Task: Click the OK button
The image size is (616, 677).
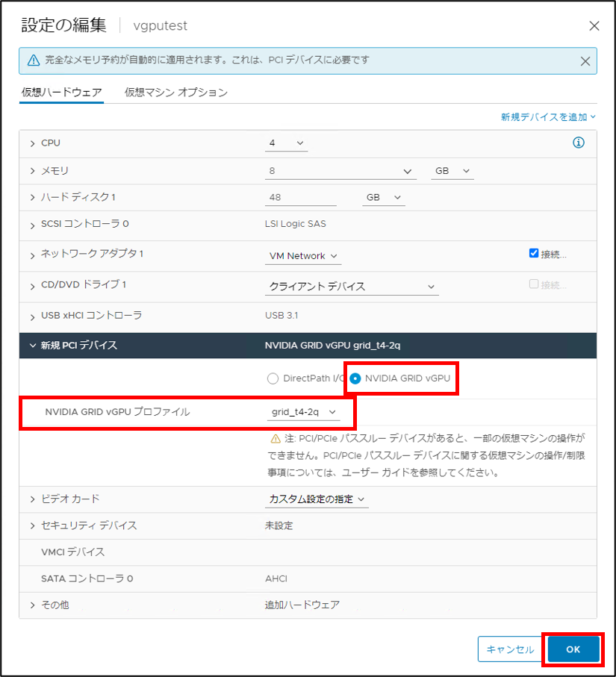Action: [573, 649]
